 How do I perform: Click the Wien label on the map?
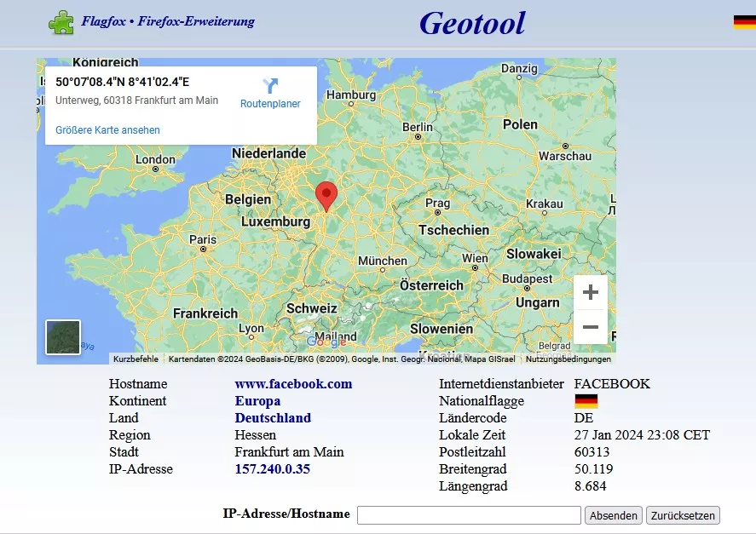[x=475, y=258]
